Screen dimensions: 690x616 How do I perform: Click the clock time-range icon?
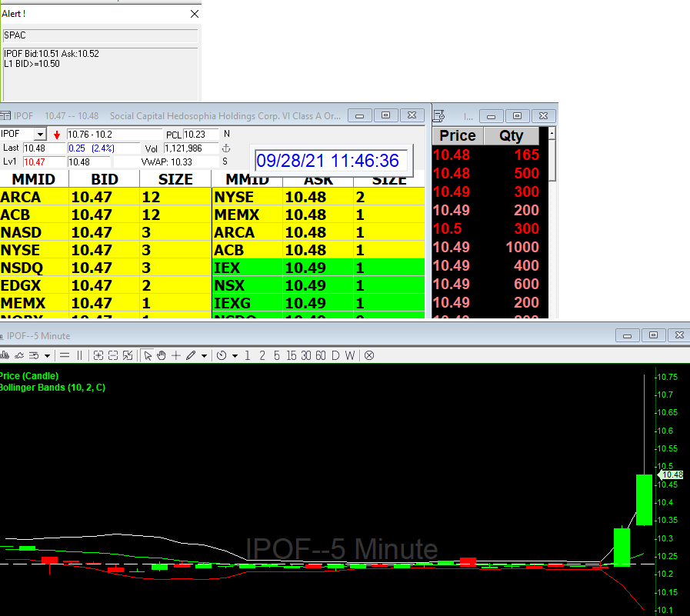222,355
